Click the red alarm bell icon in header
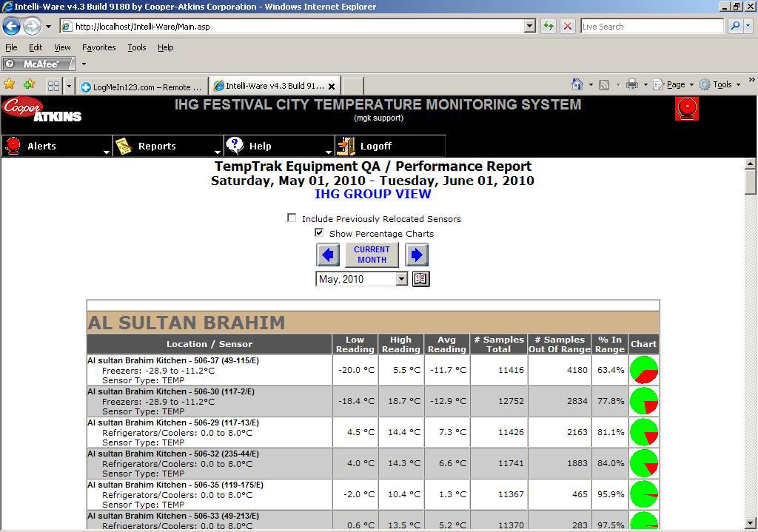758x532 pixels. coord(687,109)
